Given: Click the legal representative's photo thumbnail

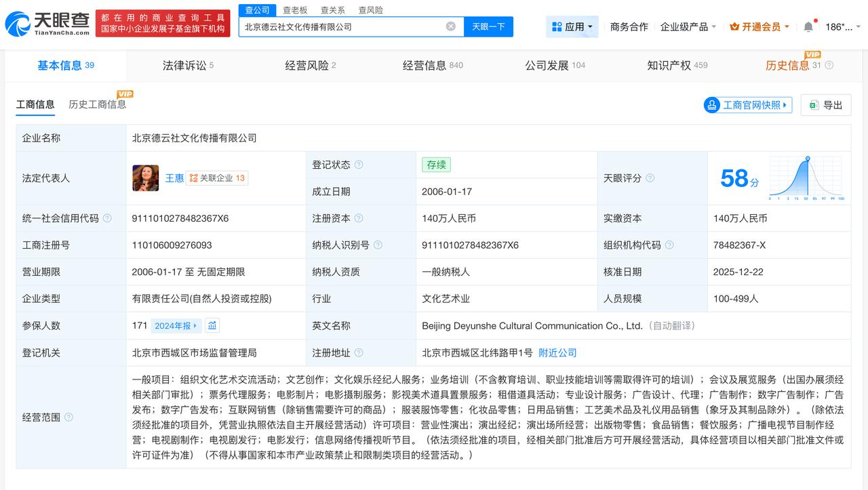Looking at the screenshot, I should coord(145,178).
